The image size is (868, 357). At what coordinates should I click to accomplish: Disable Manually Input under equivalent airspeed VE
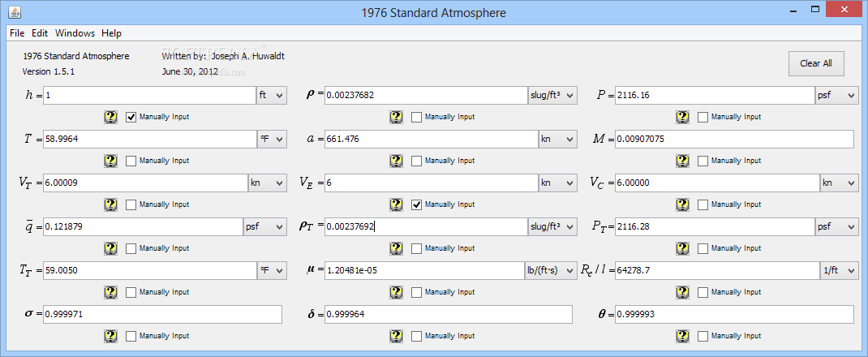417,204
